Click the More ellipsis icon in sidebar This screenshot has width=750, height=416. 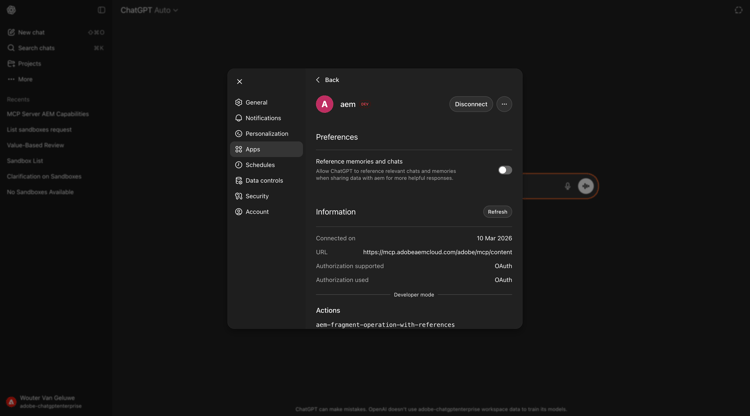tap(11, 79)
